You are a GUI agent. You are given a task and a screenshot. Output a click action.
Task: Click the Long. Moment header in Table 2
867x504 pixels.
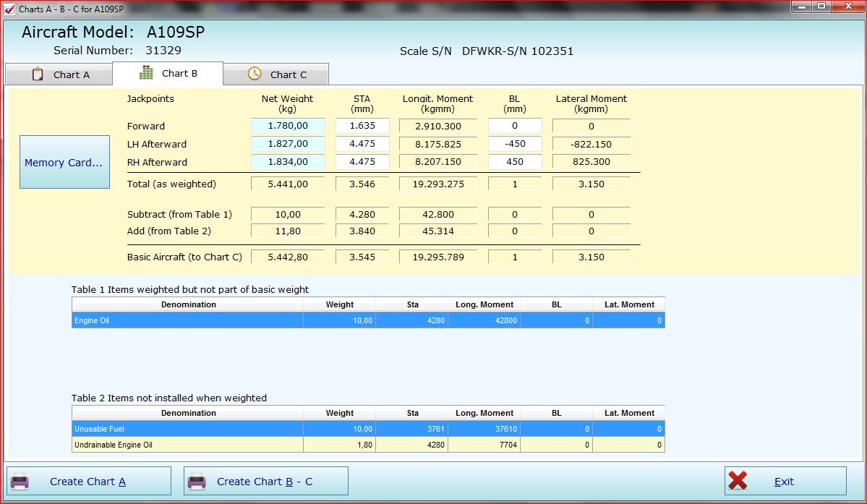click(x=484, y=413)
